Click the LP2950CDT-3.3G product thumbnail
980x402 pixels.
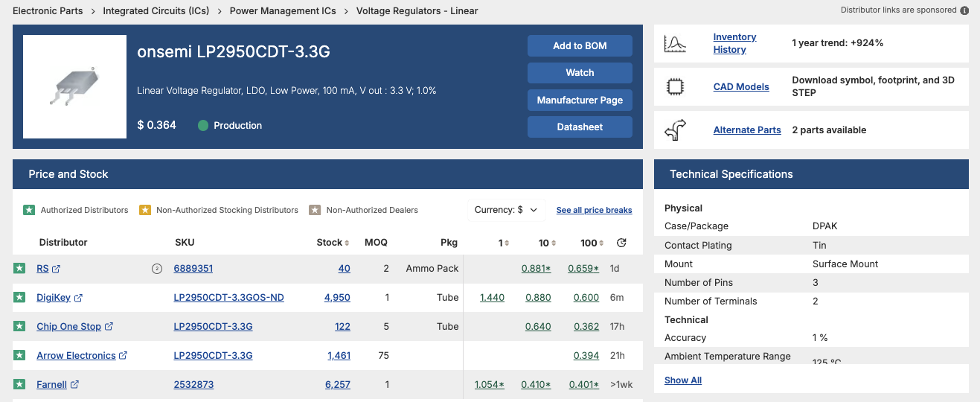point(74,86)
